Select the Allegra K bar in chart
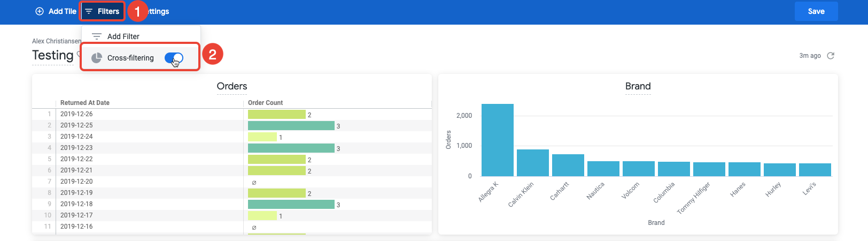This screenshot has height=241, width=868. pos(497,140)
